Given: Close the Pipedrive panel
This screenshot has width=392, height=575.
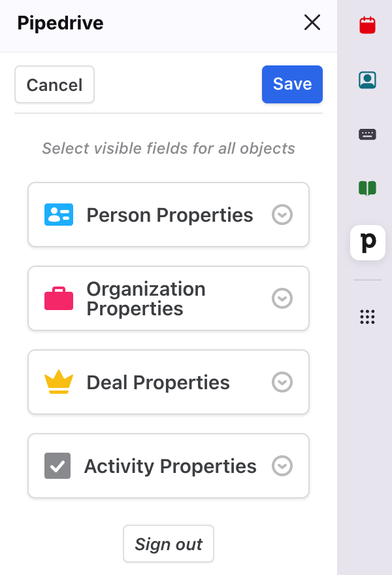Looking at the screenshot, I should 312,23.
